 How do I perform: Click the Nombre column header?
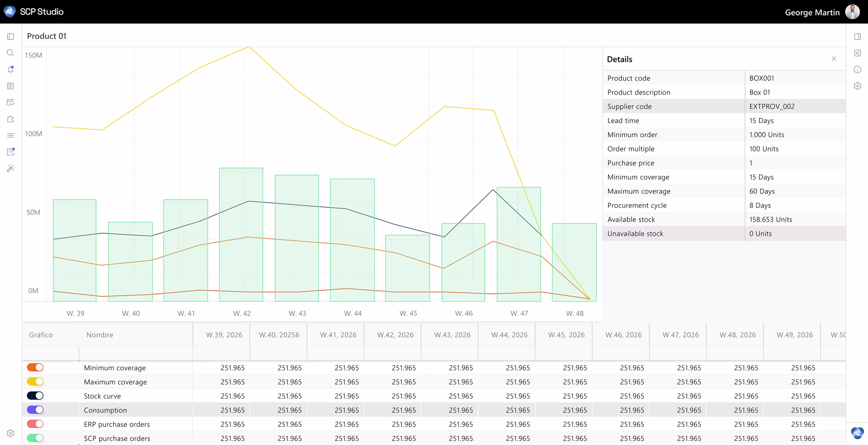pos(100,335)
